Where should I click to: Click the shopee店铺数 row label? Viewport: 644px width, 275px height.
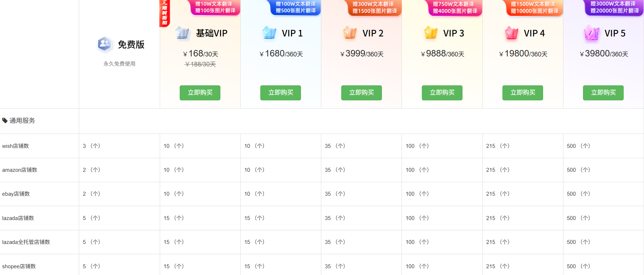pos(19,266)
